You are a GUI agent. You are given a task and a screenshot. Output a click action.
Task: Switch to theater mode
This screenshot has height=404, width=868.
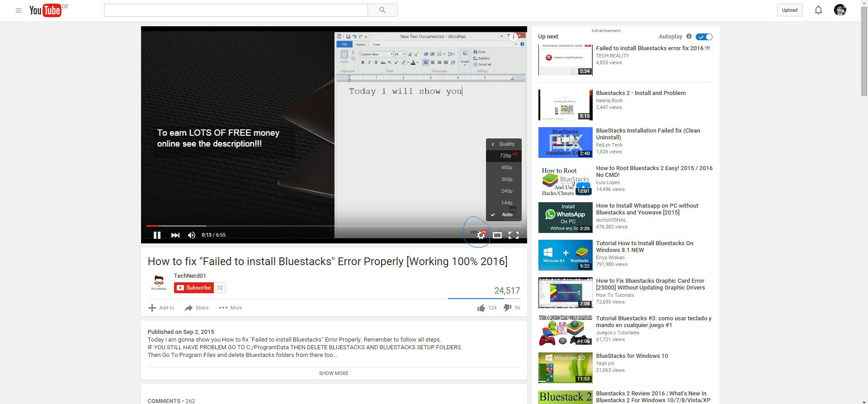coord(497,235)
